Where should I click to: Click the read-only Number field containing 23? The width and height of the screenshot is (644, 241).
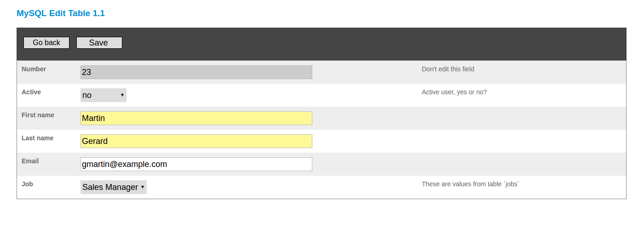tap(196, 72)
